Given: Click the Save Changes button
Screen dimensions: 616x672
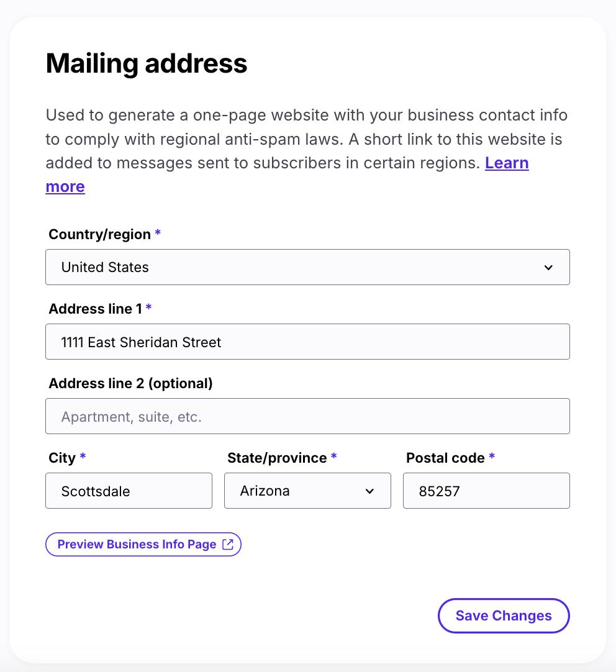Looking at the screenshot, I should coord(504,616).
